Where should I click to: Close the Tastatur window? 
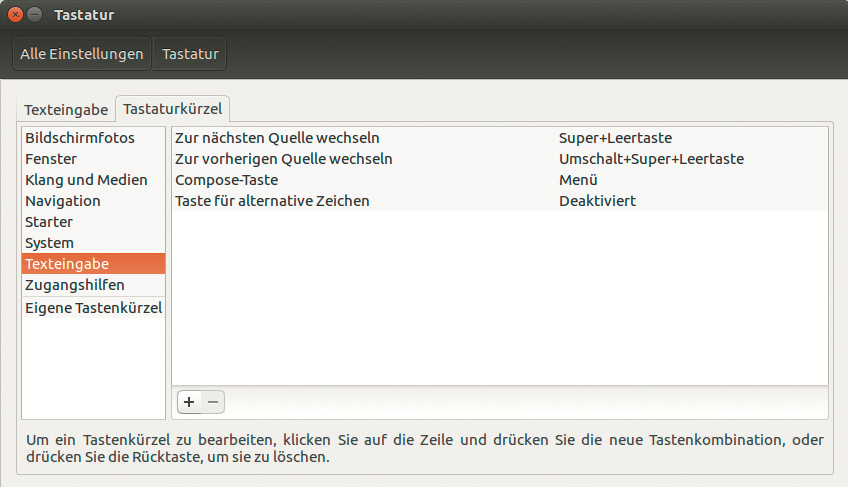(15, 15)
